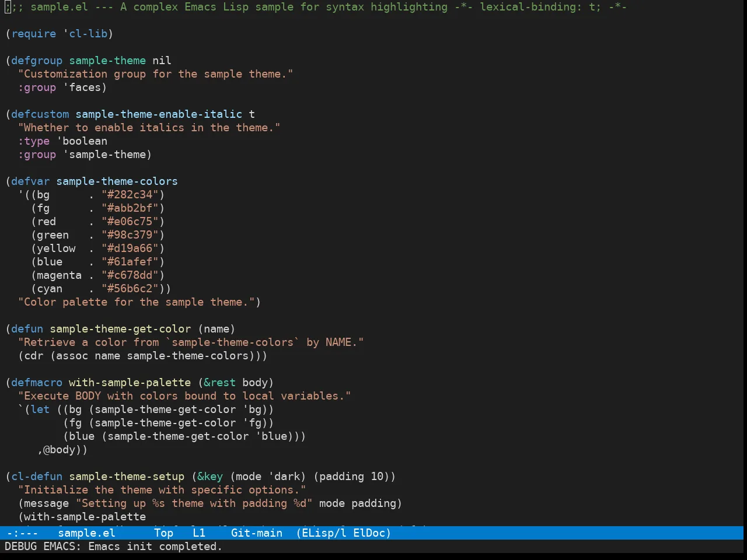Click the 'boolean symbol

click(x=82, y=141)
